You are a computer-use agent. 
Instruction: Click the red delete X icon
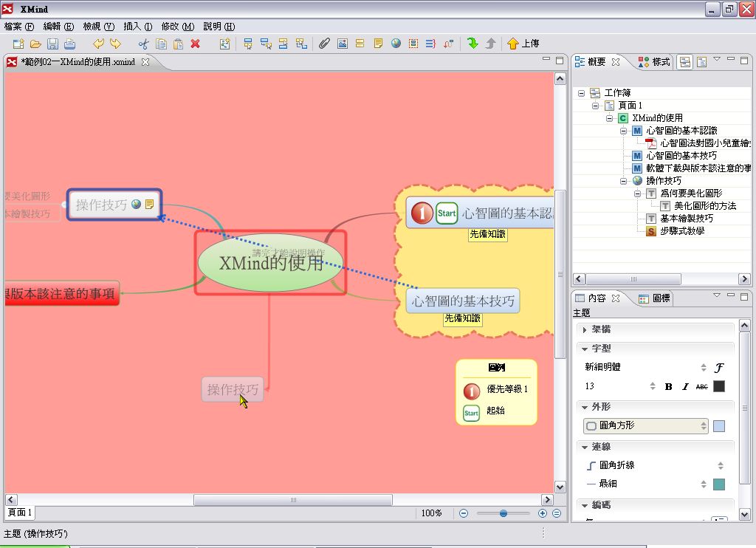(195, 44)
